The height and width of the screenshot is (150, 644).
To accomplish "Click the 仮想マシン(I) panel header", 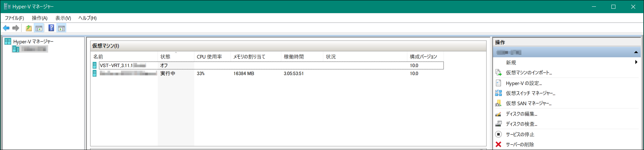I will coord(288,46).
